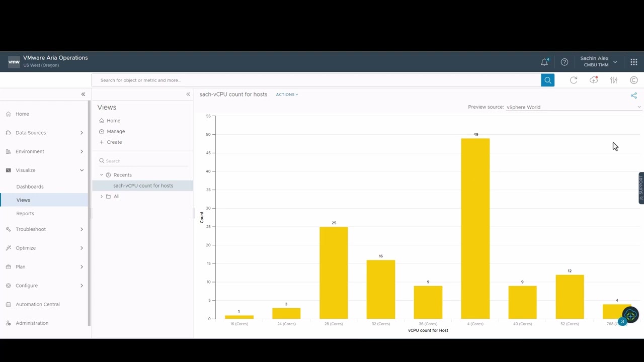
Task: Open the Preview source vSphere World dropdown
Action: (x=574, y=107)
